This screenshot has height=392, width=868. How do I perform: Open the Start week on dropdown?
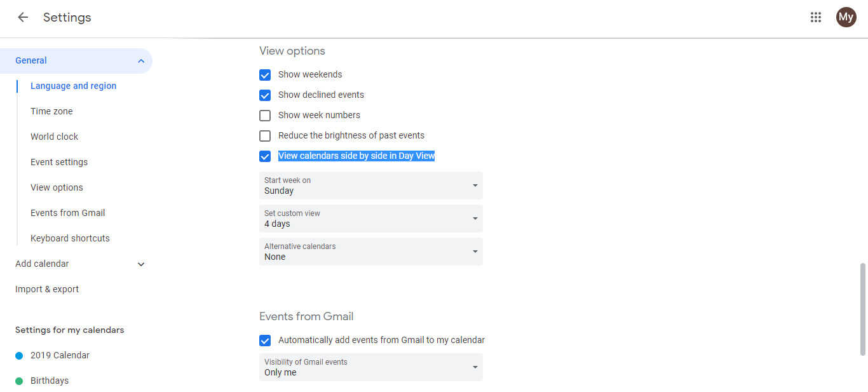click(371, 186)
